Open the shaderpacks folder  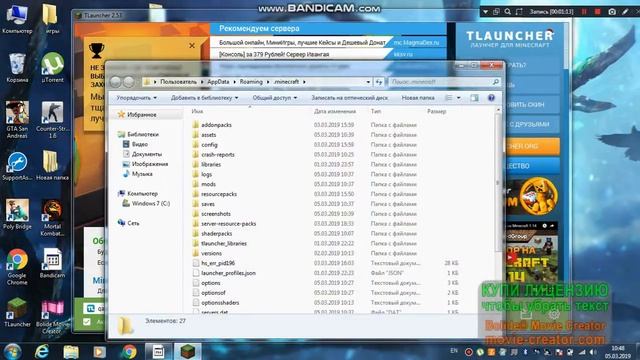click(x=216, y=233)
